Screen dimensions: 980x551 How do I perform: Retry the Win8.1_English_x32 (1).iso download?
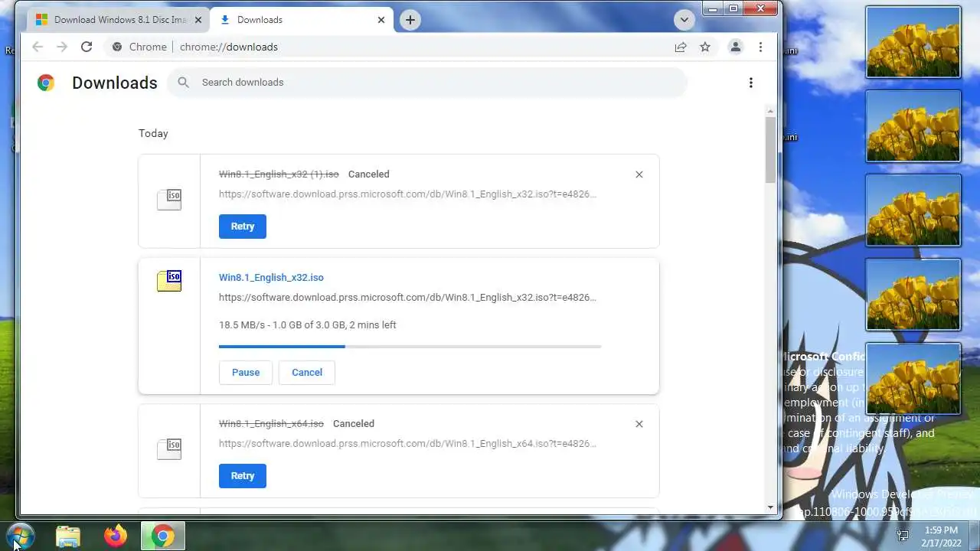click(x=243, y=227)
